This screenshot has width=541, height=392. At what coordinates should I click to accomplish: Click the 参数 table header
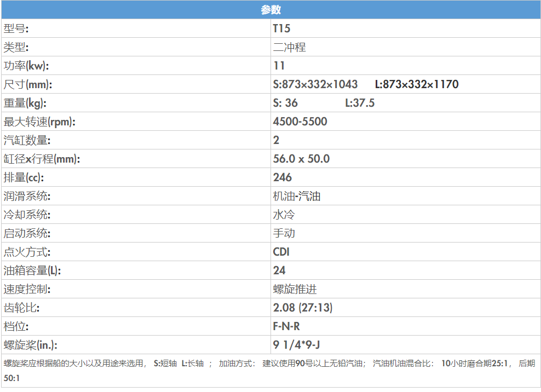click(x=271, y=10)
